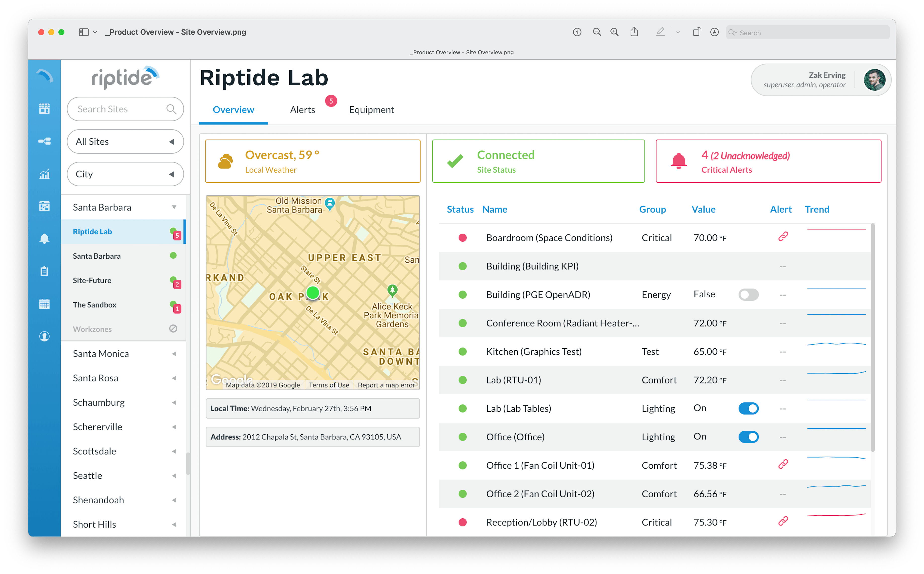Turn off the Lab (Lab Tables) lighting switch

point(748,408)
